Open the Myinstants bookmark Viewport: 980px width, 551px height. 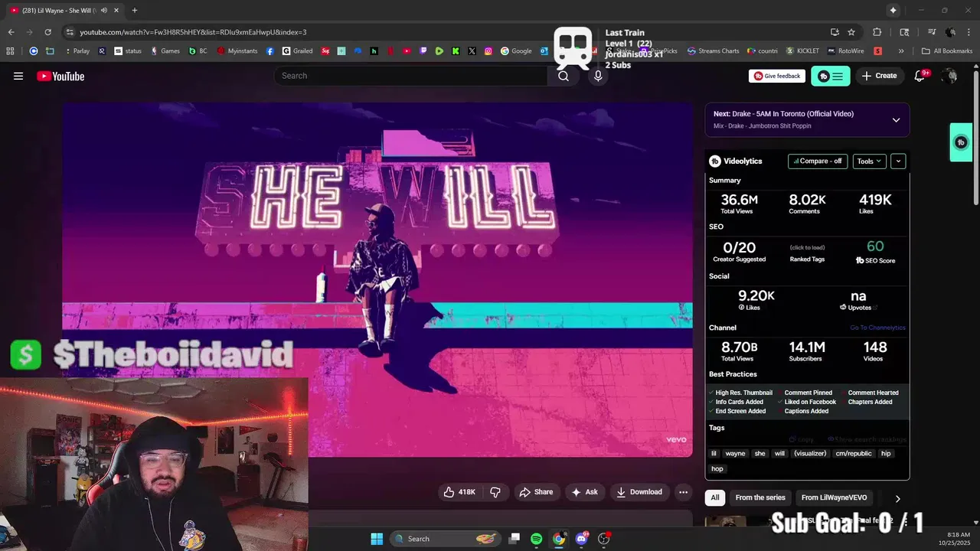click(x=237, y=51)
